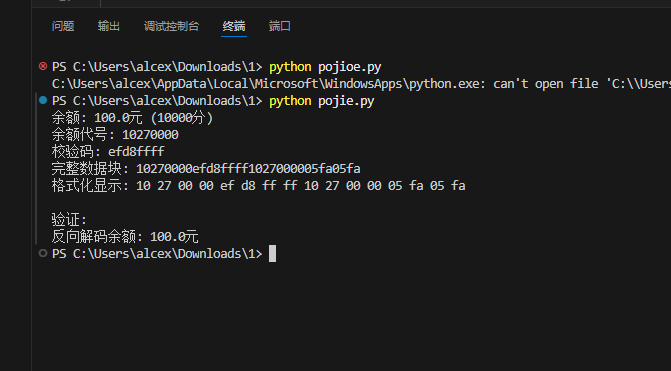Select the 调试控制台 tab
The height and width of the screenshot is (371, 671).
(x=171, y=26)
